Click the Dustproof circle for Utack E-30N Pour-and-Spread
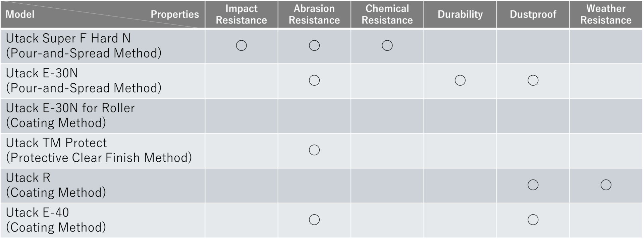644x243 pixels. (x=533, y=80)
